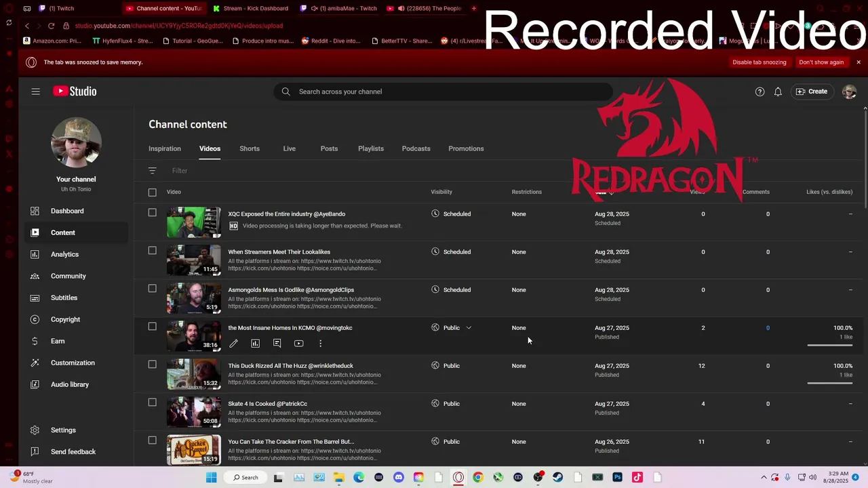The height and width of the screenshot is (488, 868).
Task: Sort videos by the Date column
Action: 604,192
